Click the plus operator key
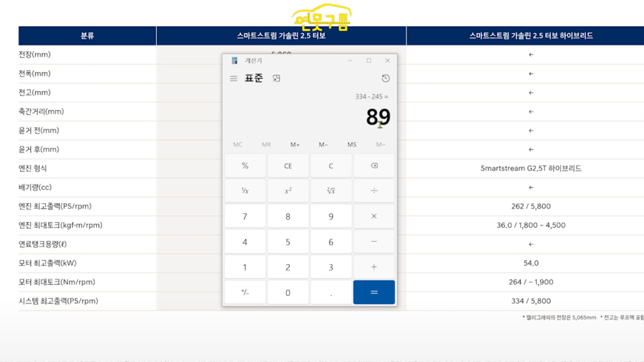Viewport: 644px width, 362px height. pyautogui.click(x=374, y=267)
